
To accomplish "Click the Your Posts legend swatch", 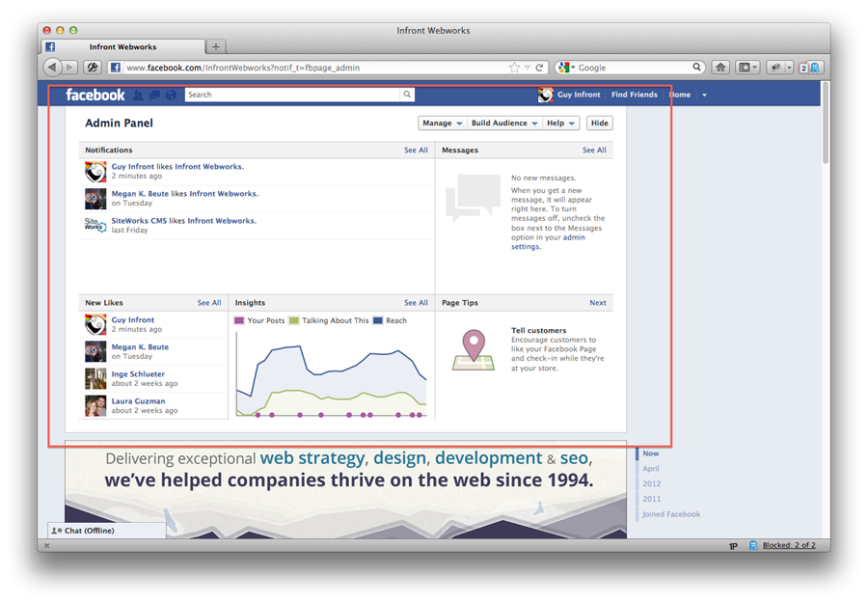I will click(239, 320).
